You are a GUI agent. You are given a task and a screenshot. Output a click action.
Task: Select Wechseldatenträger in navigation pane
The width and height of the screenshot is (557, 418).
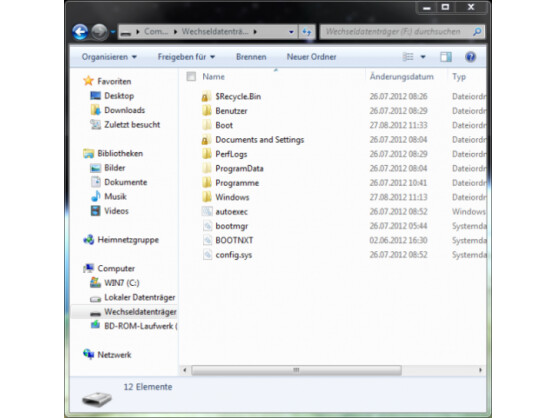pyautogui.click(x=140, y=312)
